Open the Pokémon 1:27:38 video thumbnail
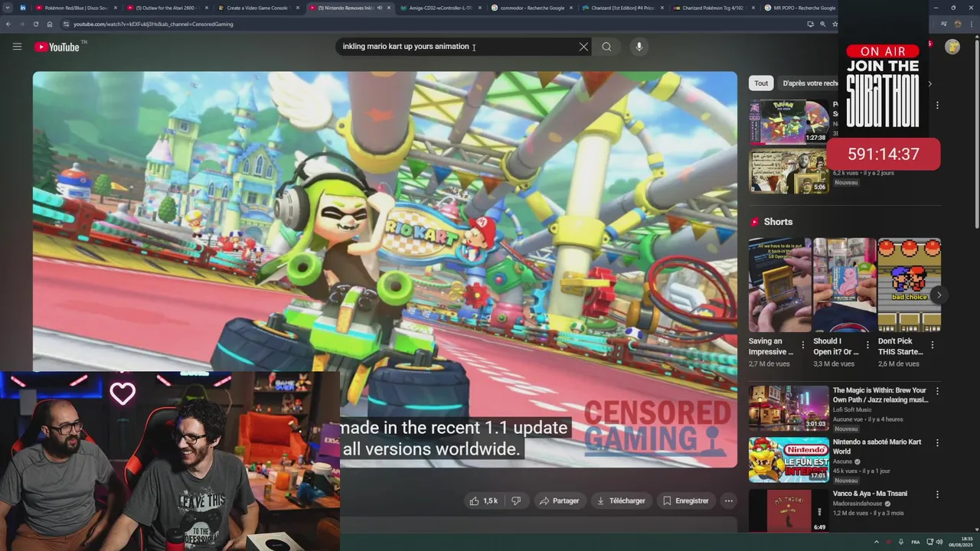This screenshot has width=980, height=551. [x=789, y=122]
